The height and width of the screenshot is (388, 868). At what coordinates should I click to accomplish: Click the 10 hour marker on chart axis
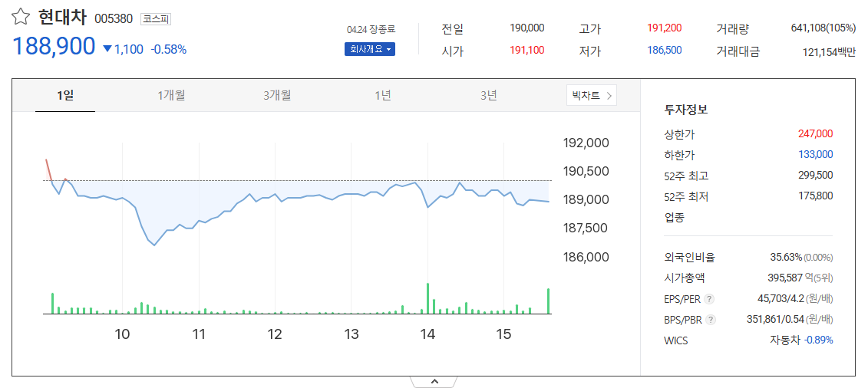(x=122, y=334)
